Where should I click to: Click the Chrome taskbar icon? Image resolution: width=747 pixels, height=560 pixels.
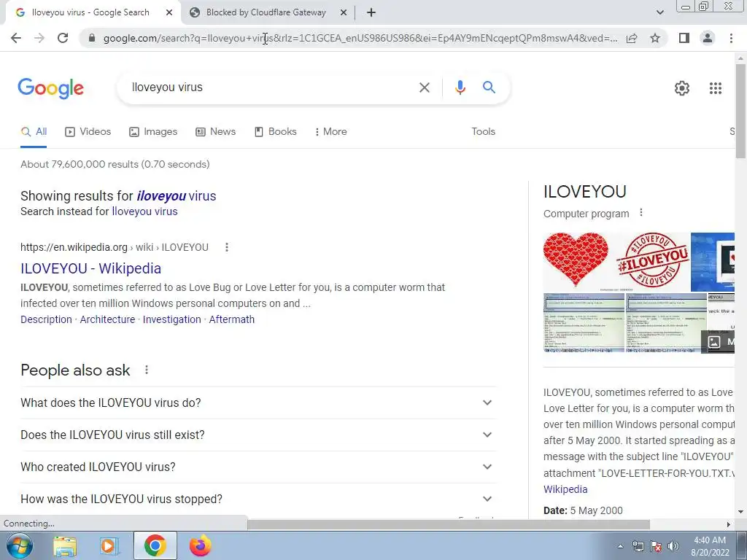pyautogui.click(x=155, y=545)
